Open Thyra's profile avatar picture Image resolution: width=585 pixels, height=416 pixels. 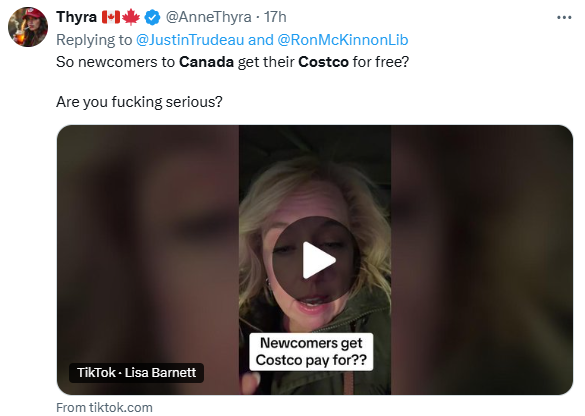click(28, 27)
